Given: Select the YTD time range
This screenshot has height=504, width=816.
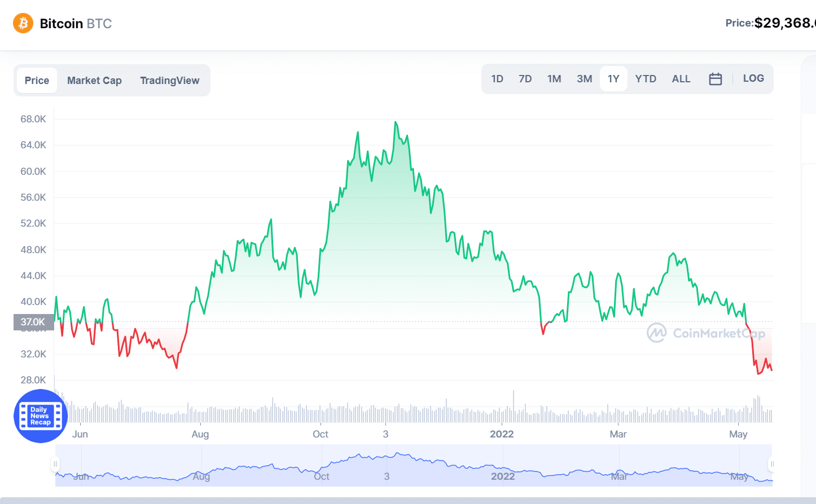Looking at the screenshot, I should pyautogui.click(x=646, y=79).
